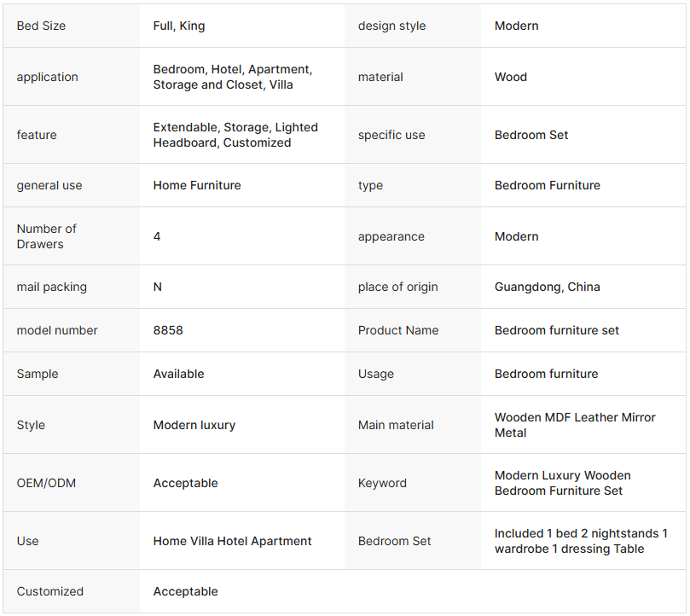The width and height of the screenshot is (690, 616).
Task: Select the 'Wood' material value
Action: pyautogui.click(x=511, y=77)
